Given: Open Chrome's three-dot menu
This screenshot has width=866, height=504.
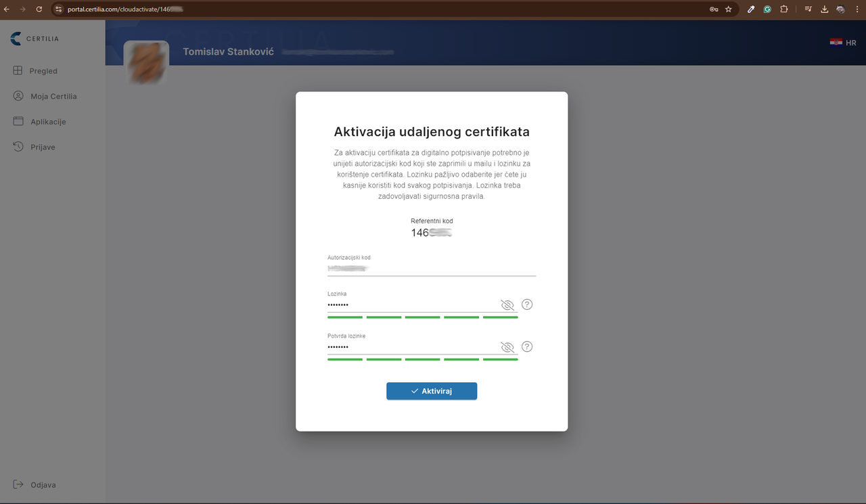Looking at the screenshot, I should pos(857,9).
